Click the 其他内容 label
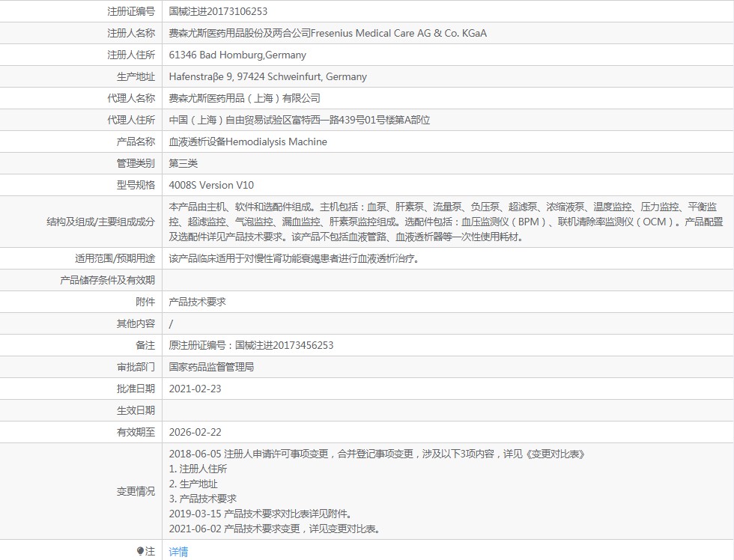 136,323
